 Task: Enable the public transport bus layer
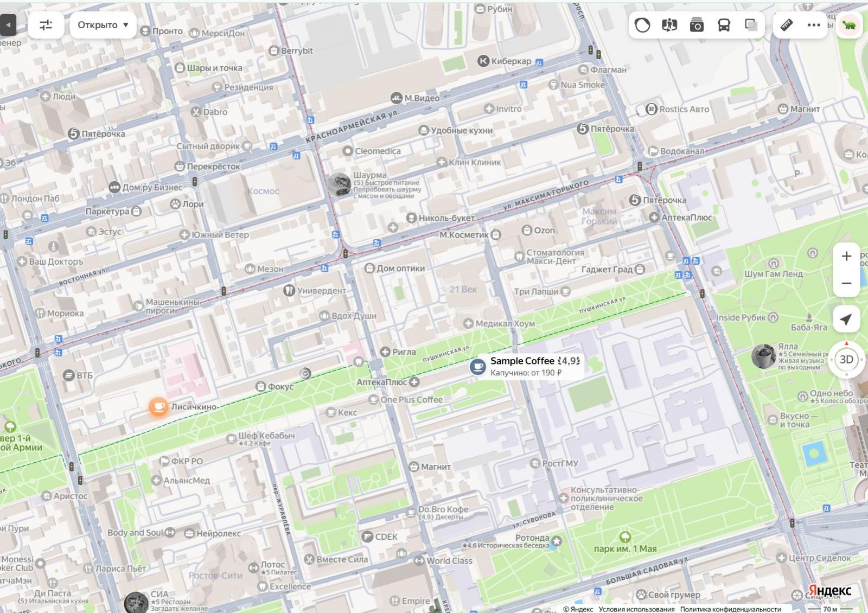(724, 25)
